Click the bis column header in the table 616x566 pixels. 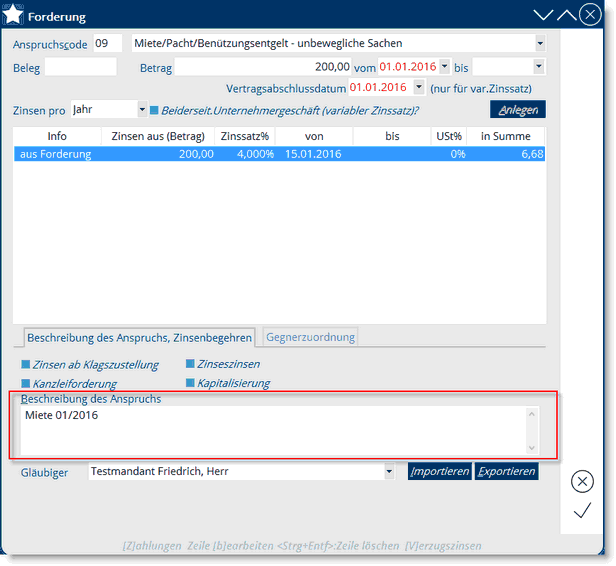pos(392,136)
